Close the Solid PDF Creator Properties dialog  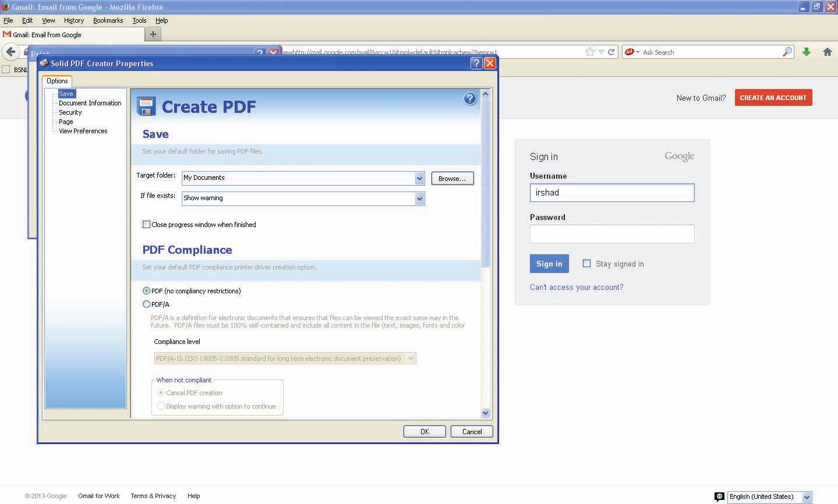[x=490, y=63]
